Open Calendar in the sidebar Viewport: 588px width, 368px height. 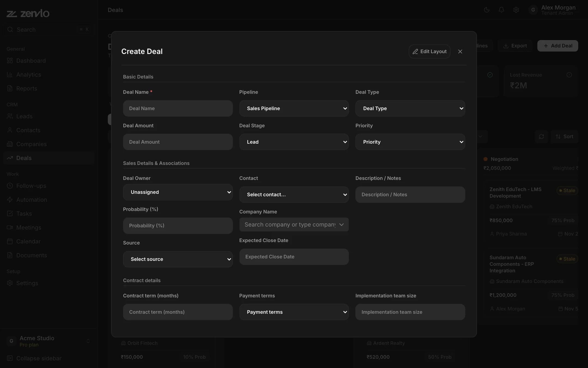49,242
